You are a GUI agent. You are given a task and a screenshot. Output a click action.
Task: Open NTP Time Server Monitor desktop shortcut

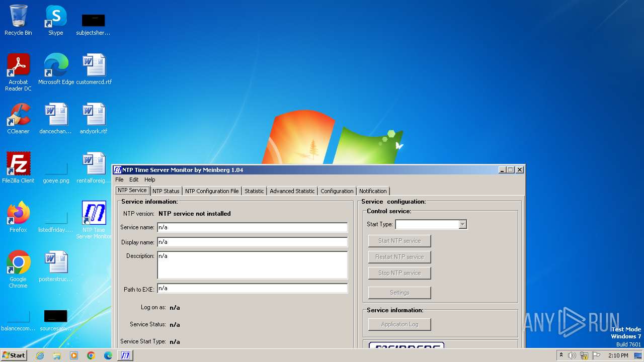(x=94, y=220)
